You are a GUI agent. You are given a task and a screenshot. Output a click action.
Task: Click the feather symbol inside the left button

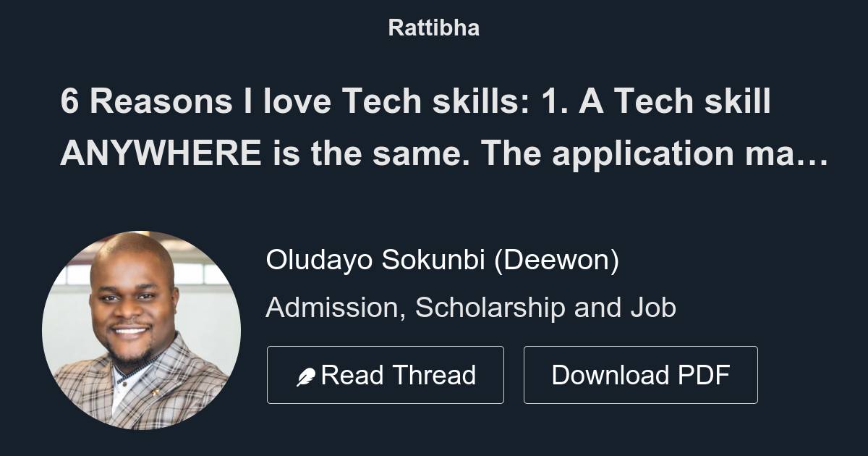pyautogui.click(x=307, y=375)
